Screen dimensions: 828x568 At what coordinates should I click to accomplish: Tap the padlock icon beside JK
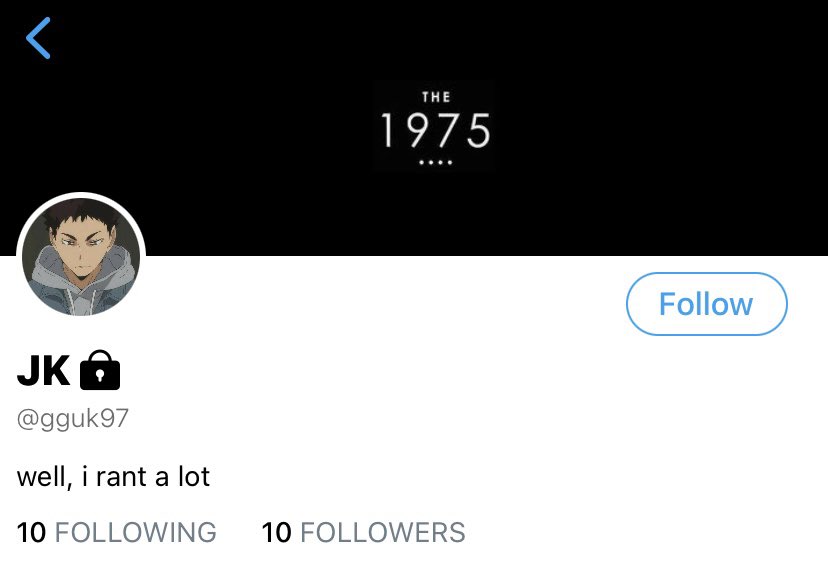100,370
